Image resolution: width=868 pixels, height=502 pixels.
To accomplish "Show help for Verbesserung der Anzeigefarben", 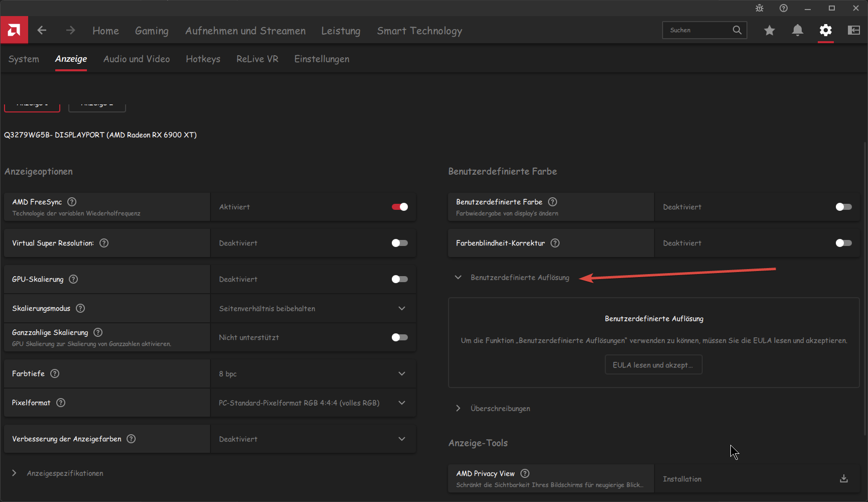I will [131, 439].
